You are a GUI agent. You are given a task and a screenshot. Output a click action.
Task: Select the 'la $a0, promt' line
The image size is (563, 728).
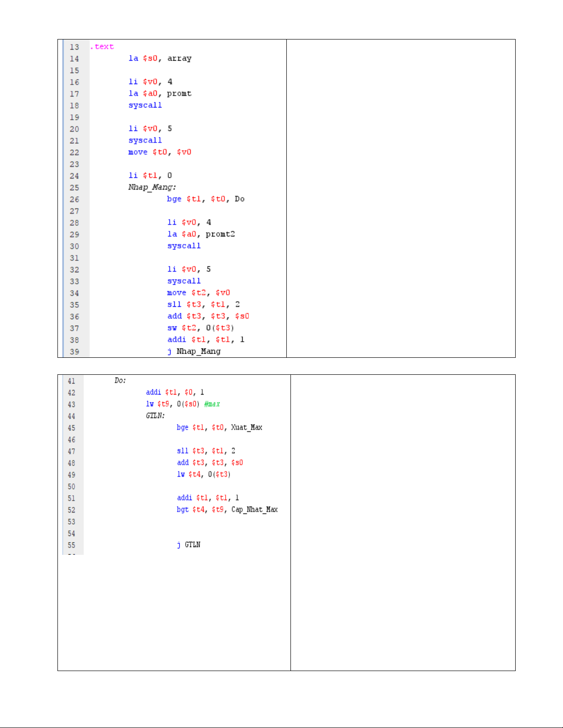160,94
